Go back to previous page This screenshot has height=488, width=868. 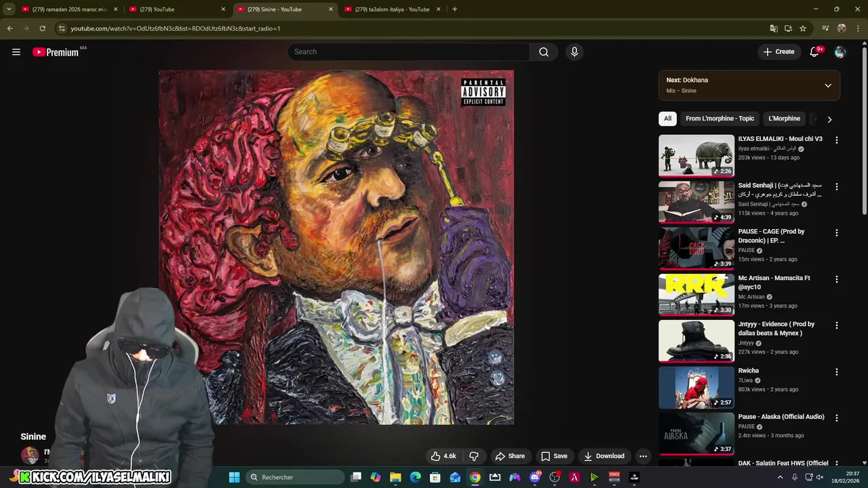9,28
